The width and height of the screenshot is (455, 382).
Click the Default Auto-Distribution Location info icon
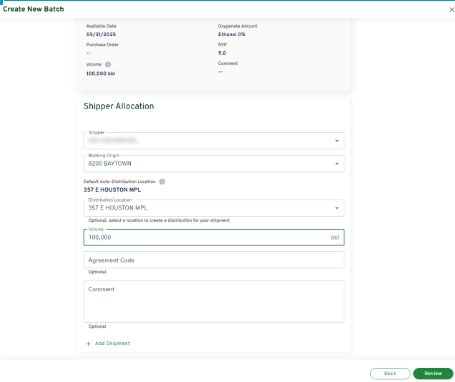[162, 182]
